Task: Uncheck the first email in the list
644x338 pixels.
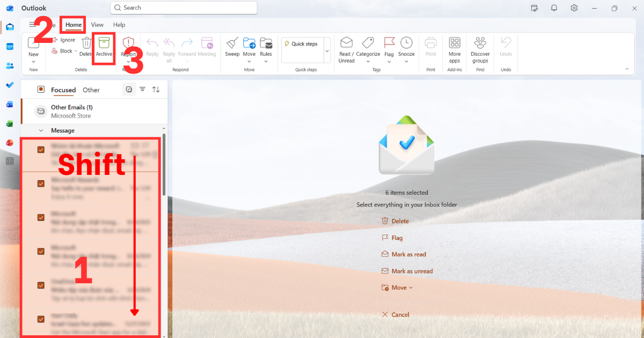Action: (41, 150)
